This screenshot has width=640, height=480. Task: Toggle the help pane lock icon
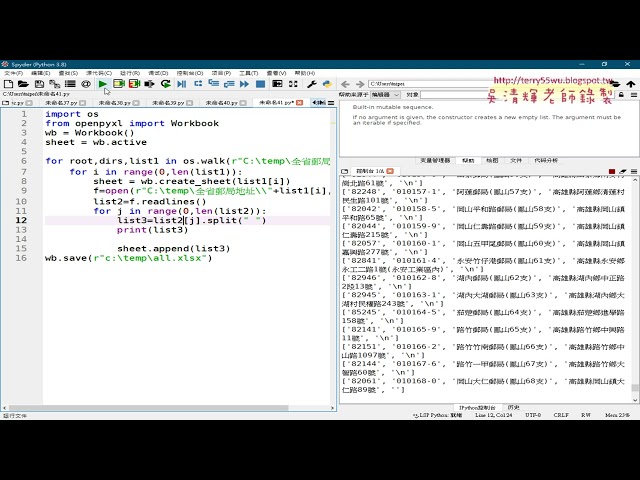[620, 94]
